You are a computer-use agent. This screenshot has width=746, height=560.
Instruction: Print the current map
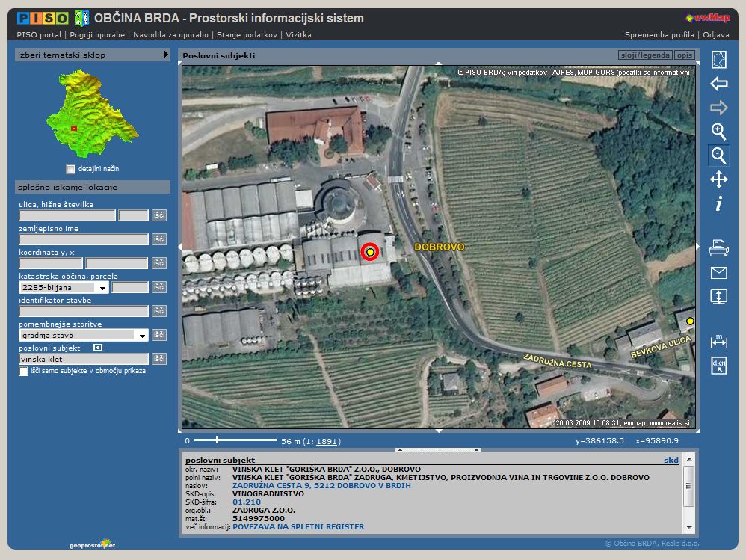(x=718, y=248)
